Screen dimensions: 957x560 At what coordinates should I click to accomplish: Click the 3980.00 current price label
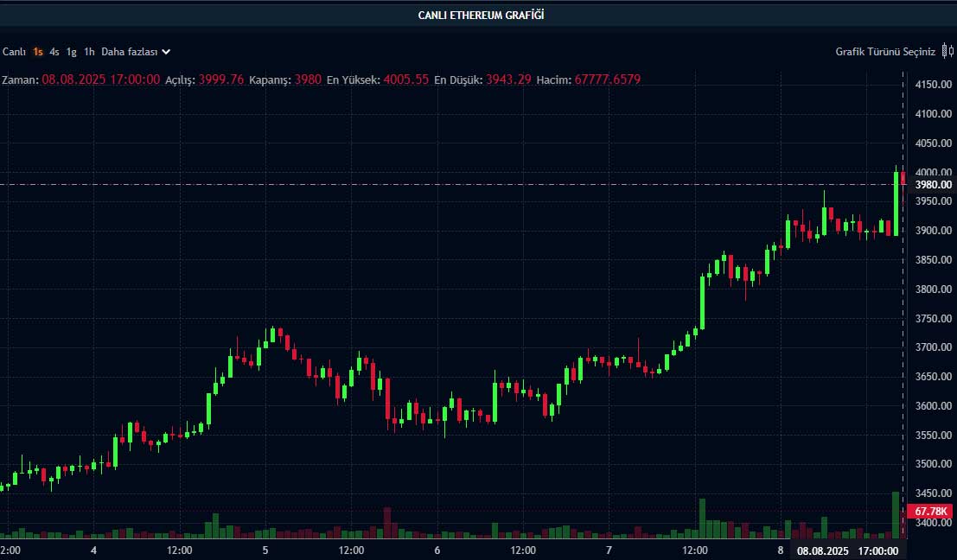coord(933,184)
